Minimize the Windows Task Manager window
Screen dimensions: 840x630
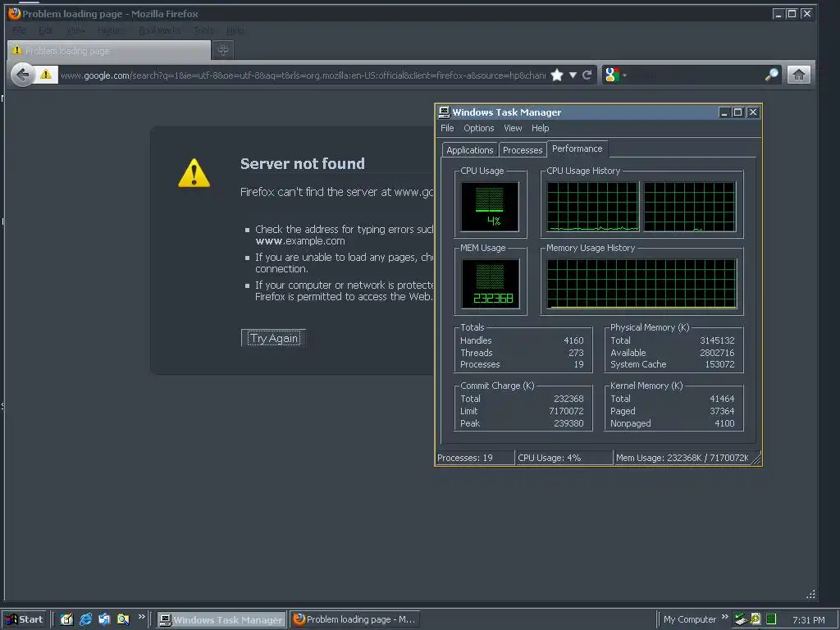(724, 112)
